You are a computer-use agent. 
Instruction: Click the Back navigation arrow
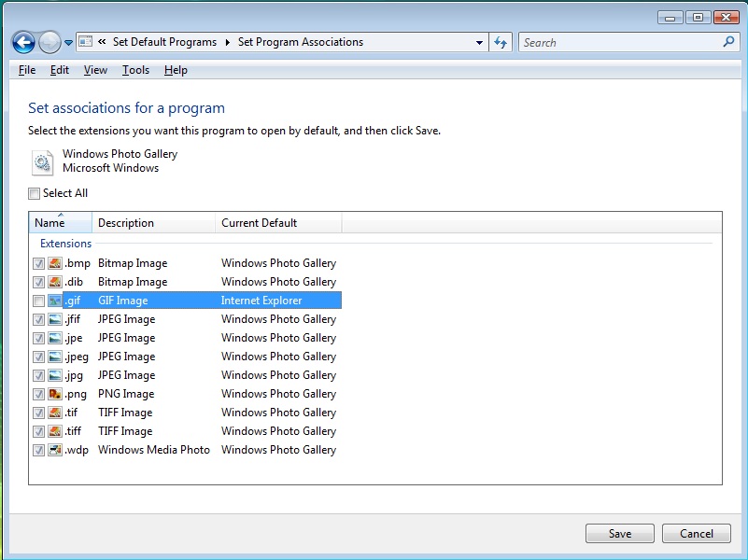[x=23, y=43]
